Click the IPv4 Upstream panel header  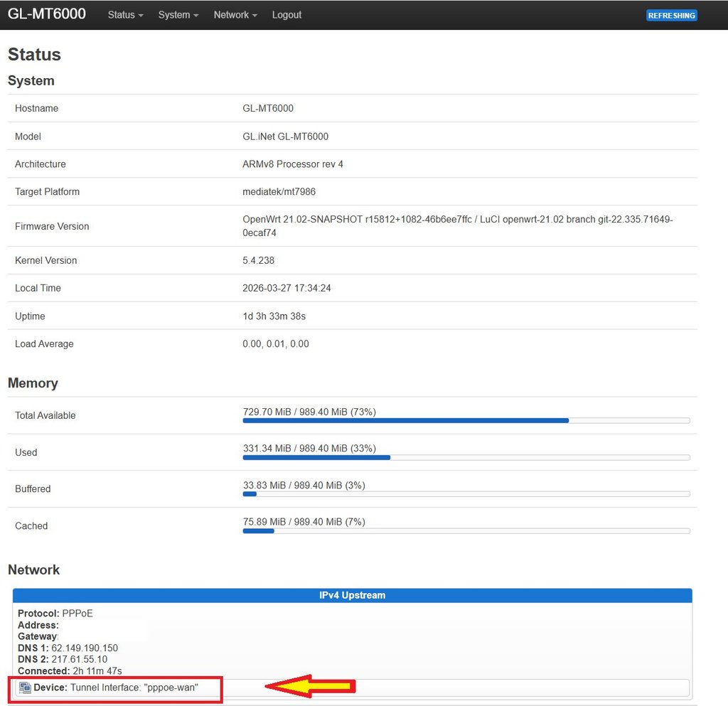pyautogui.click(x=352, y=595)
